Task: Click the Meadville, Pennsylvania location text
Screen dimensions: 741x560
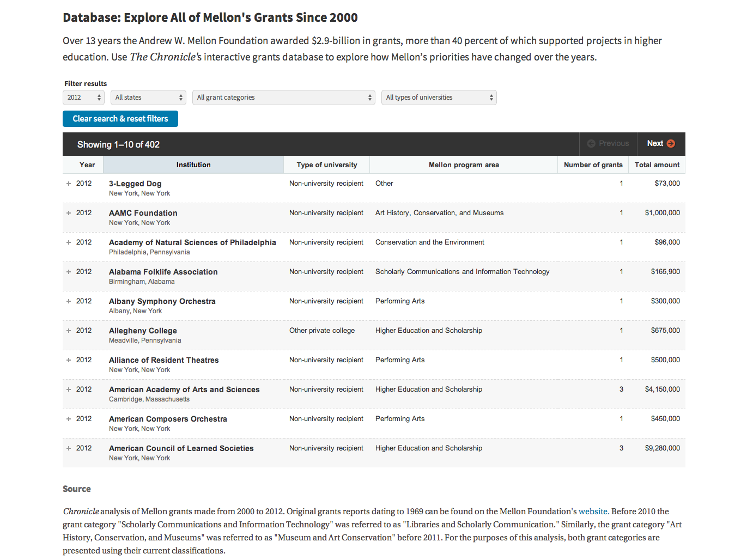Action: (x=145, y=340)
